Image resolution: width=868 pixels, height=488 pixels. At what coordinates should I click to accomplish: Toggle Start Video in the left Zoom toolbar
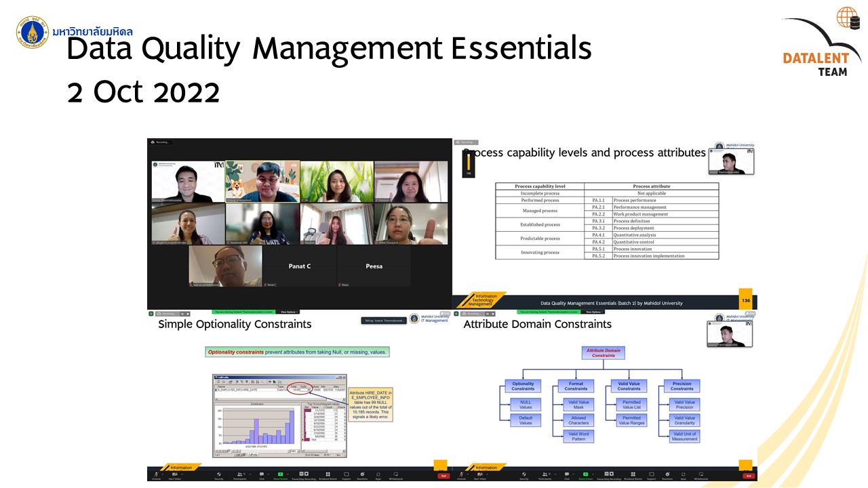(175, 475)
